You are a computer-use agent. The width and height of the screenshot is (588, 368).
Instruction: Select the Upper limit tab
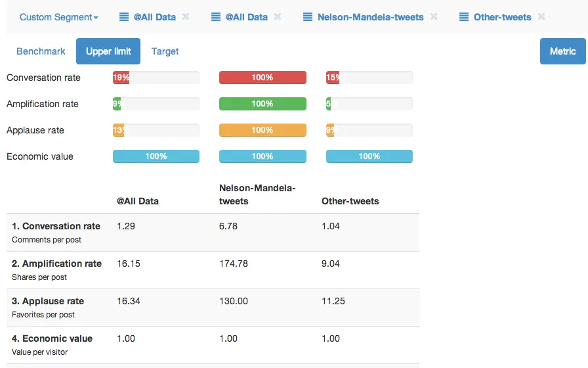pos(108,51)
